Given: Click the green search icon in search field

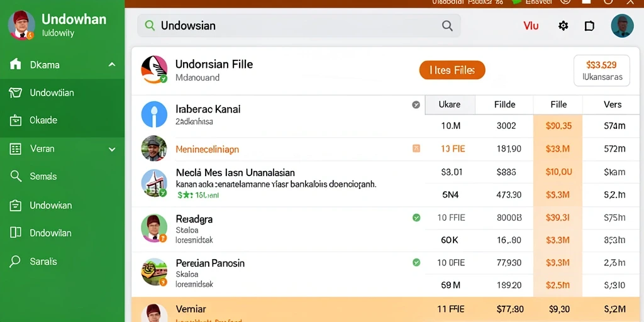Looking at the screenshot, I should point(150,25).
